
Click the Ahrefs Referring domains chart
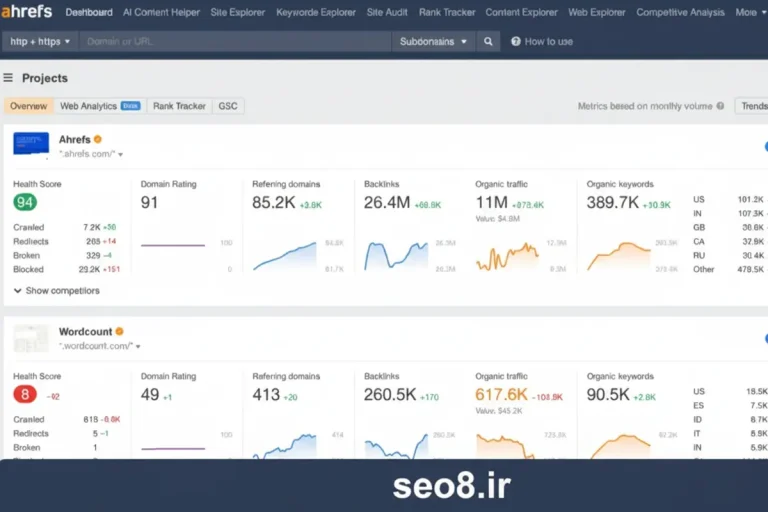pyautogui.click(x=285, y=256)
